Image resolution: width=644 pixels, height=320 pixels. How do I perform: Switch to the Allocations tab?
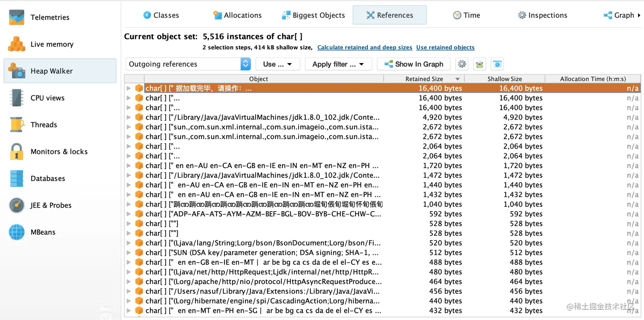coord(237,15)
